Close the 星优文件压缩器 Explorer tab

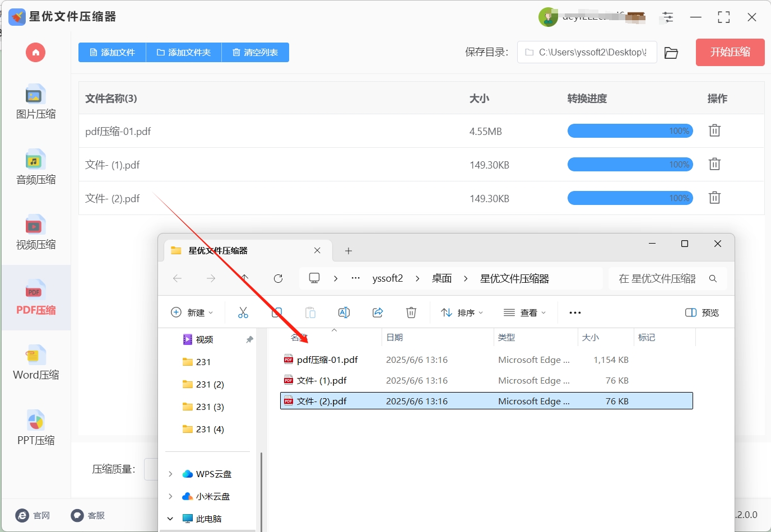317,250
